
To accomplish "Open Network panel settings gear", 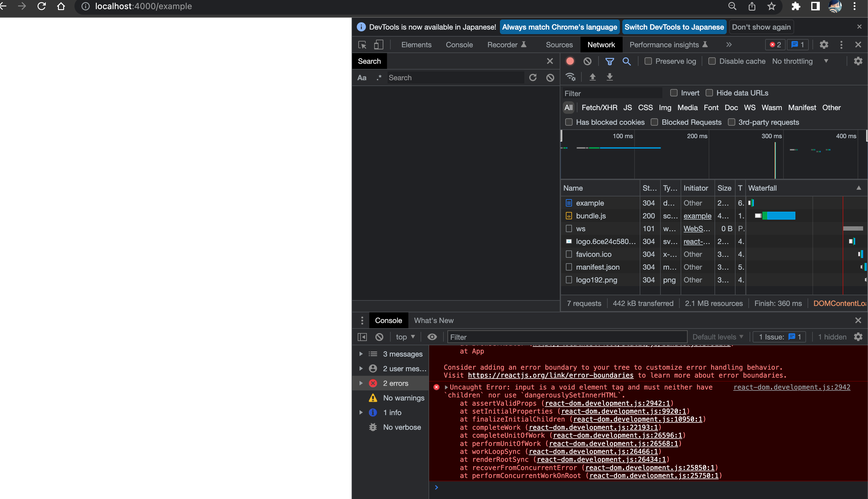I will click(x=858, y=61).
